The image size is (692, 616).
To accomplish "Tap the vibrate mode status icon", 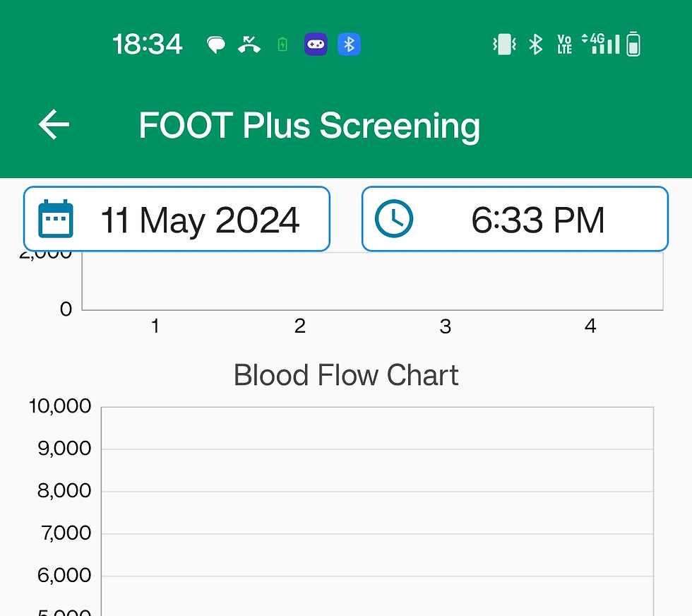I will pyautogui.click(x=505, y=45).
